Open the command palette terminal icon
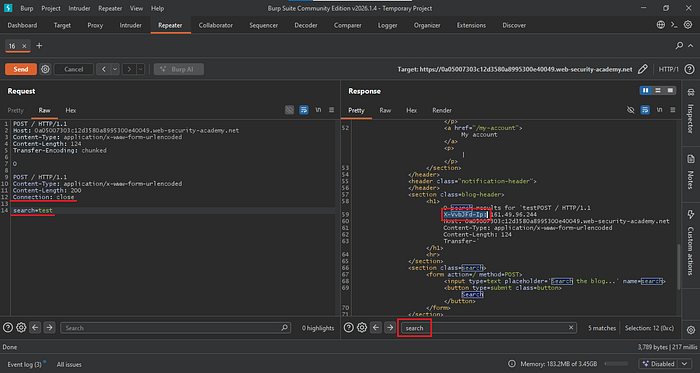This screenshot has width=700, height=373. (675, 25)
